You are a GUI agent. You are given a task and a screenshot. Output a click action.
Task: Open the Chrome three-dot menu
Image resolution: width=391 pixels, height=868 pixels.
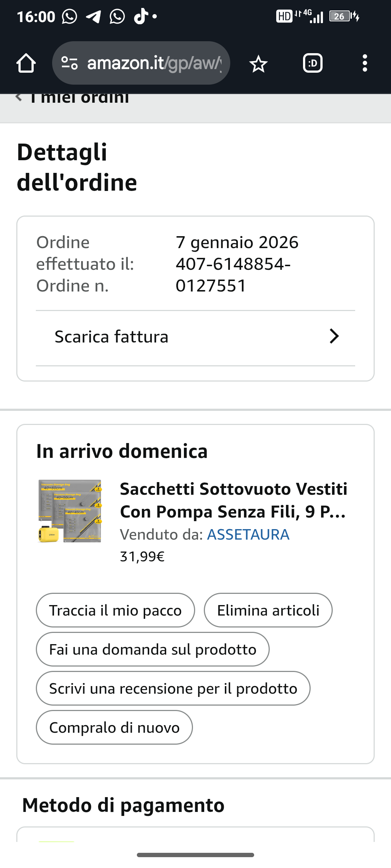point(365,63)
